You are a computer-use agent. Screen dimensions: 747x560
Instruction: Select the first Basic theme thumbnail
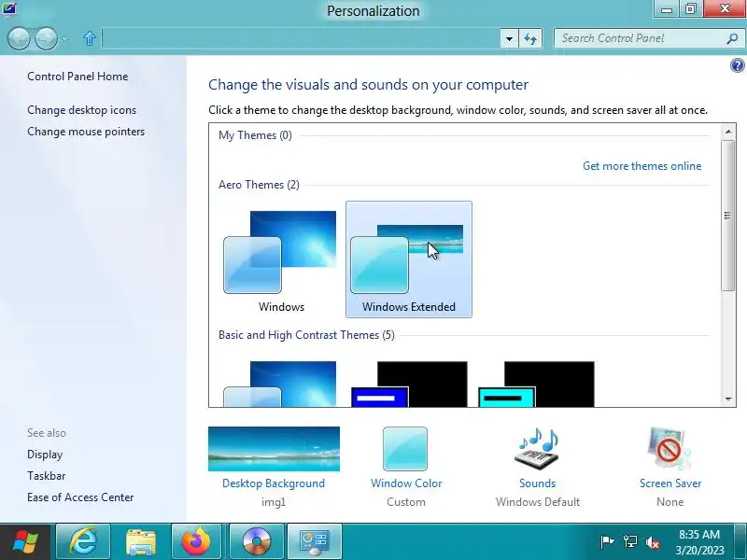click(x=281, y=384)
